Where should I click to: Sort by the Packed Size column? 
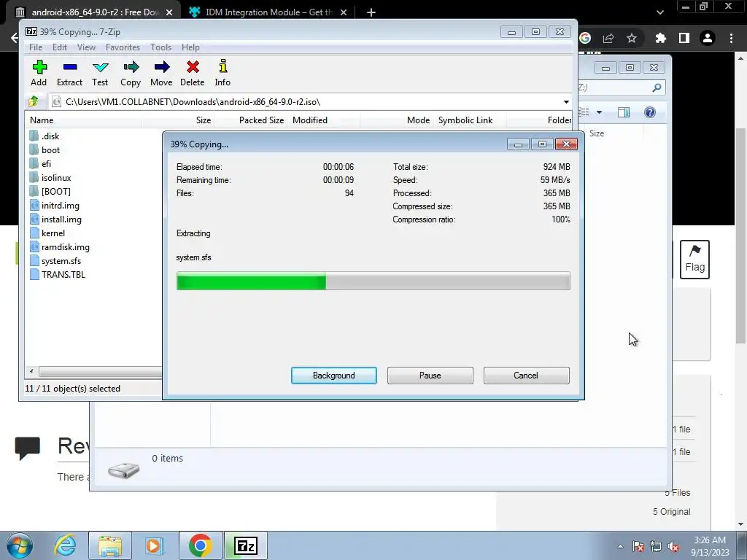(251, 120)
